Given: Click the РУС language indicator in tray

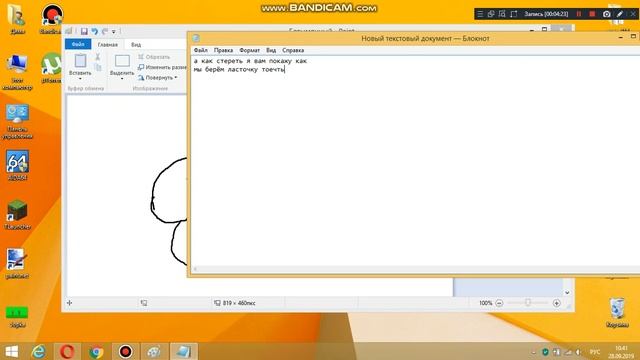Looking at the screenshot, I should 595,352.
